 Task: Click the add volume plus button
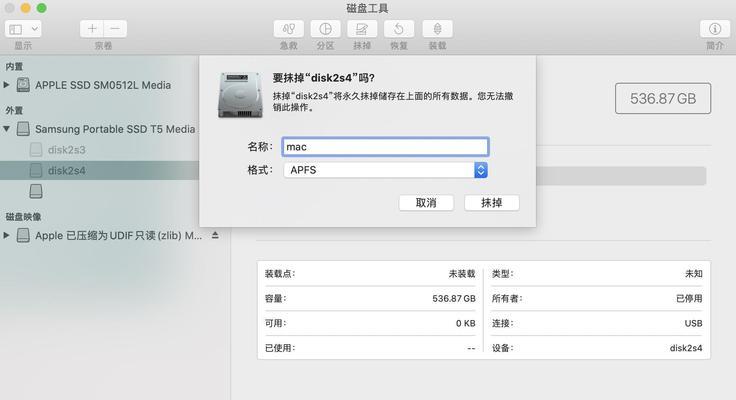(x=92, y=29)
